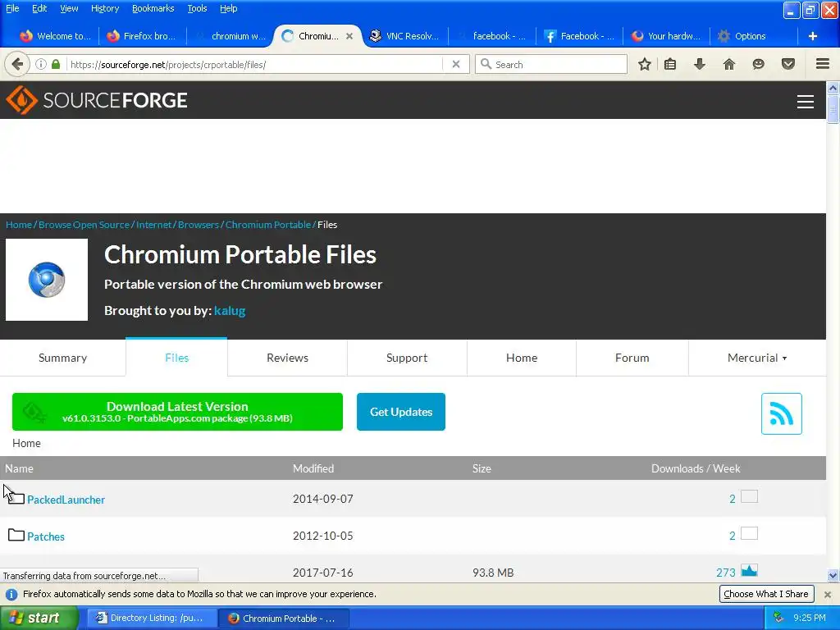Switch to Directory Listing taskbar window
This screenshot has width=840, height=630.
tap(152, 618)
